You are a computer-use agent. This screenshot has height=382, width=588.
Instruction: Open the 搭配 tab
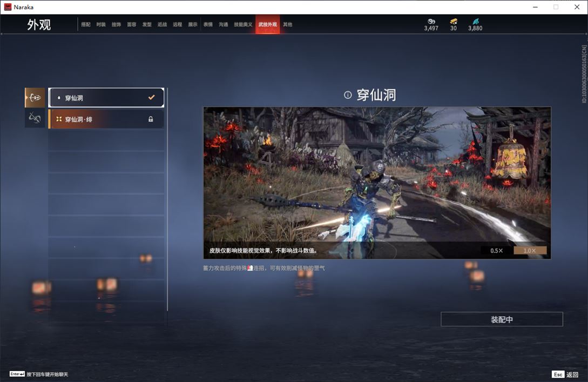click(86, 24)
